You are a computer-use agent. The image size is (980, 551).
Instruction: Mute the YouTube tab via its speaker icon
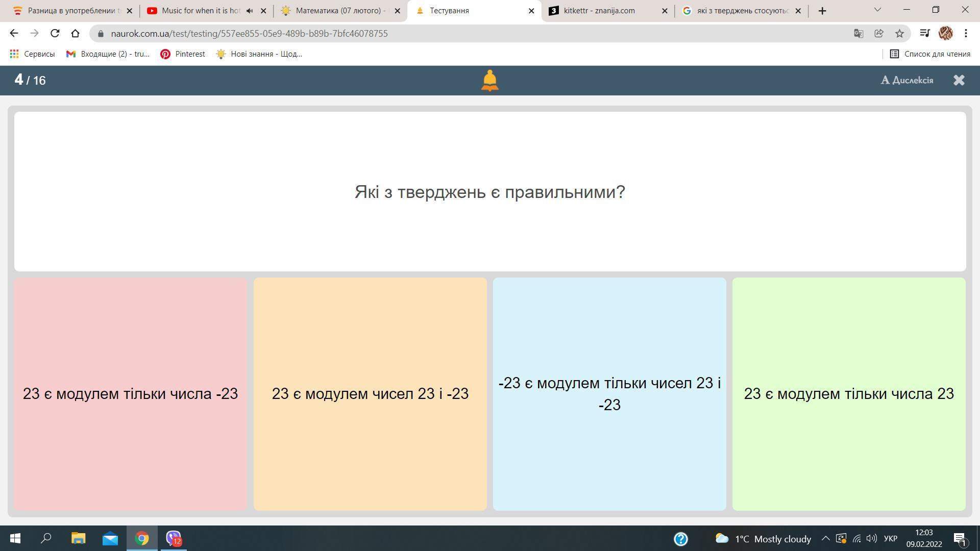coord(250,10)
